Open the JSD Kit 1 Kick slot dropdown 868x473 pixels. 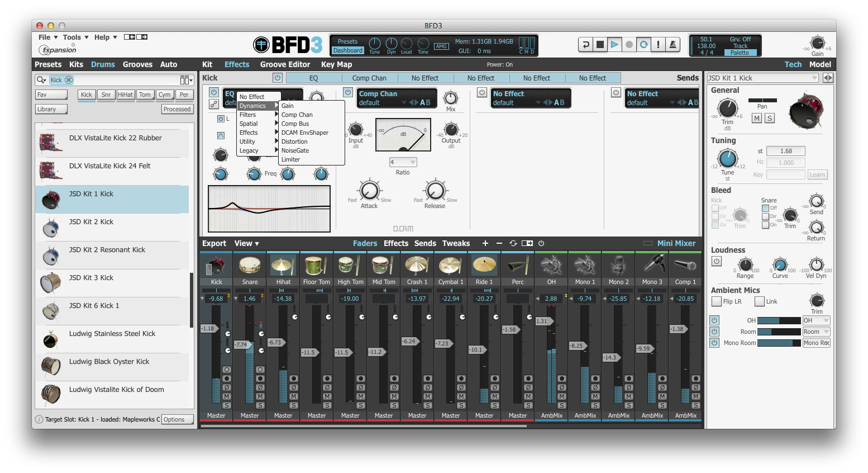tap(762, 78)
